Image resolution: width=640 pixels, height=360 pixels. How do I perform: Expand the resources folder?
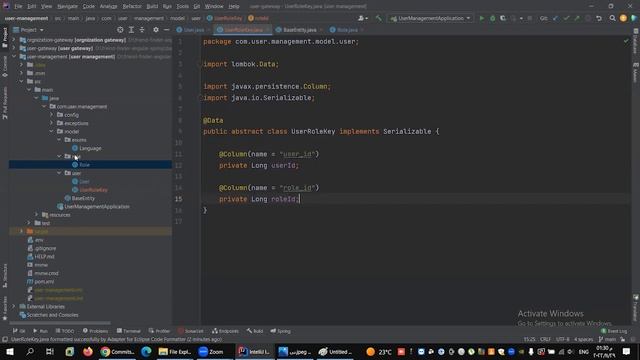[37, 215]
